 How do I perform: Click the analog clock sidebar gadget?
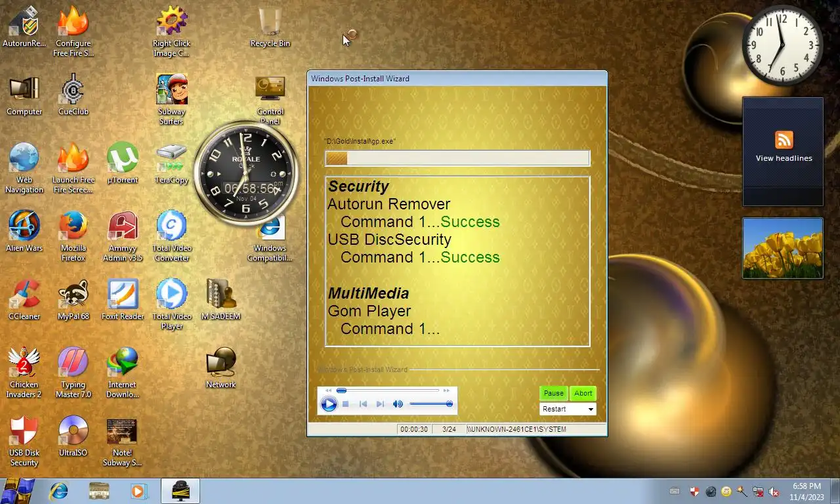click(782, 45)
